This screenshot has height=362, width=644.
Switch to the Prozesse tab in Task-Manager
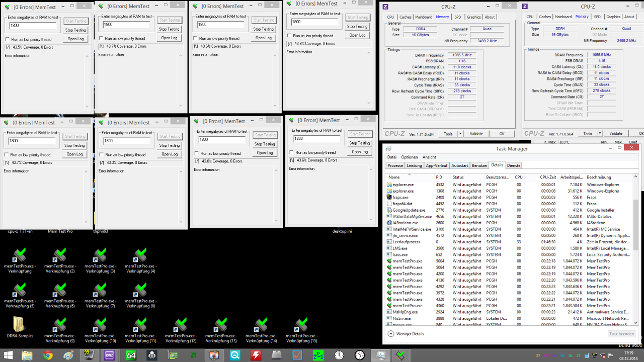(395, 165)
